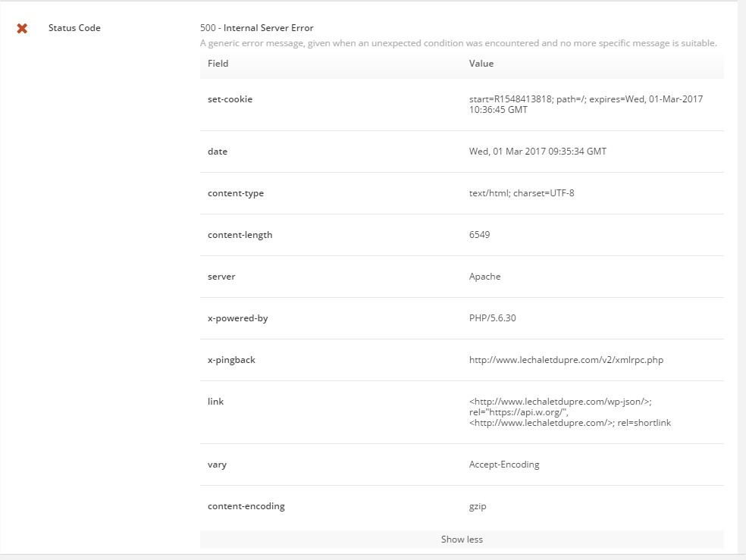Click the text/html; charset=UTF-8 value
Image resolution: width=746 pixels, height=560 pixels.
tap(522, 193)
